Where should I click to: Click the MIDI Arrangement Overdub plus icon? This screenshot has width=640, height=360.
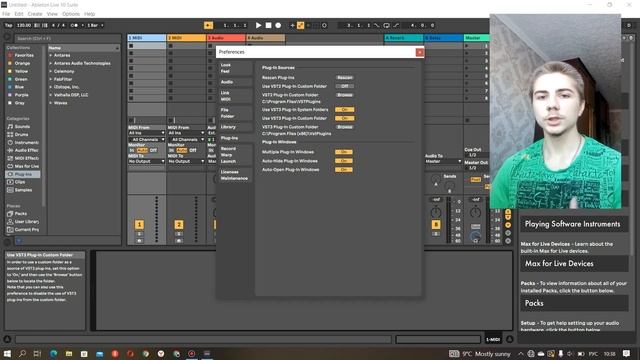point(292,25)
